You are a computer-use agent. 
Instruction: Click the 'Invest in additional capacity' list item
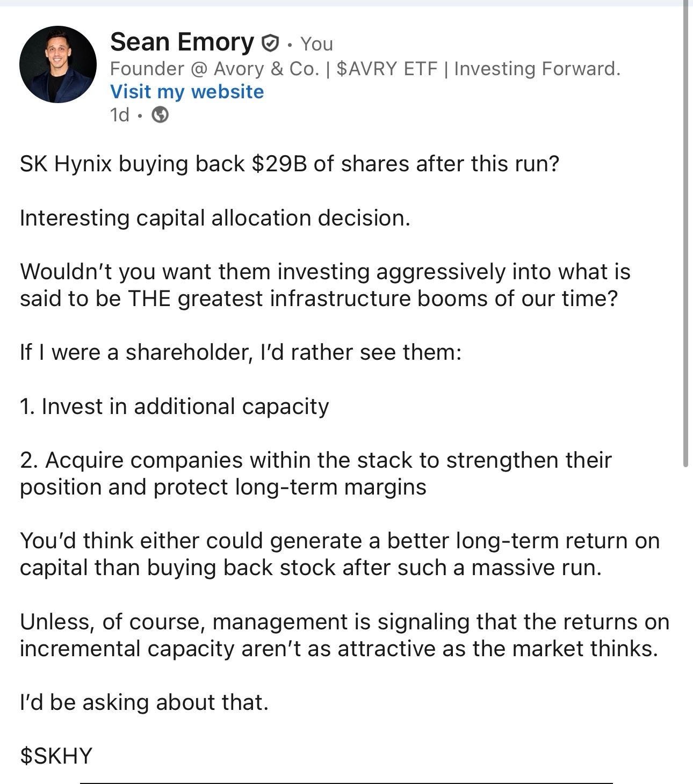point(174,406)
